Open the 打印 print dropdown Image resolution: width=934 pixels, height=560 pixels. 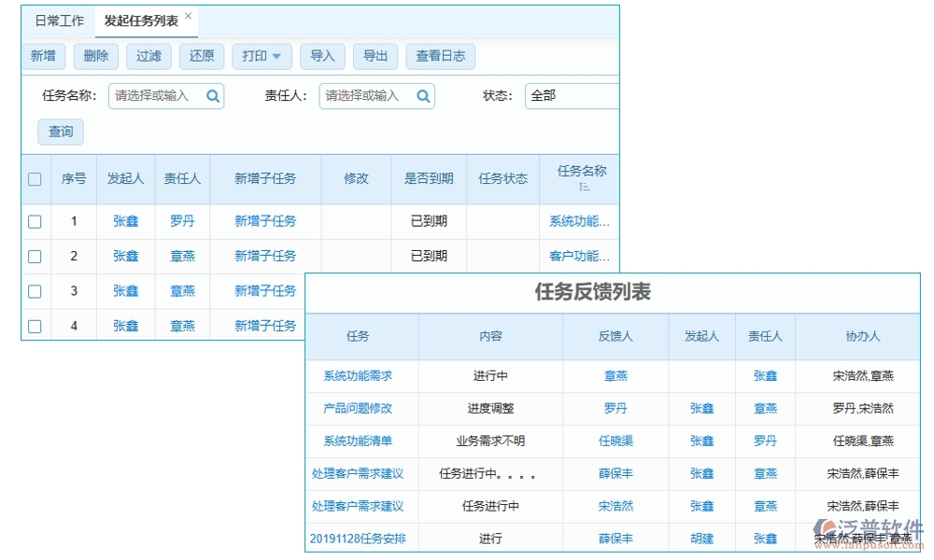(262, 56)
